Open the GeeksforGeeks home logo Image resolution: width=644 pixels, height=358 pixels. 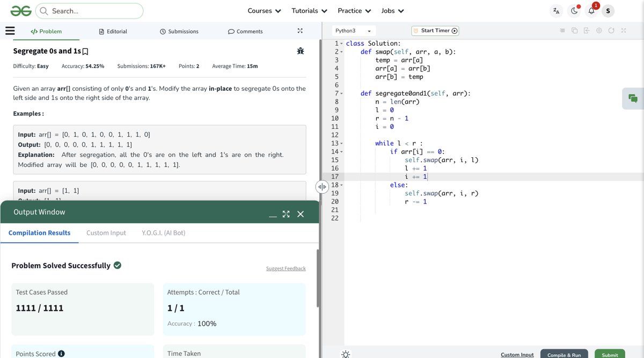[21, 11]
